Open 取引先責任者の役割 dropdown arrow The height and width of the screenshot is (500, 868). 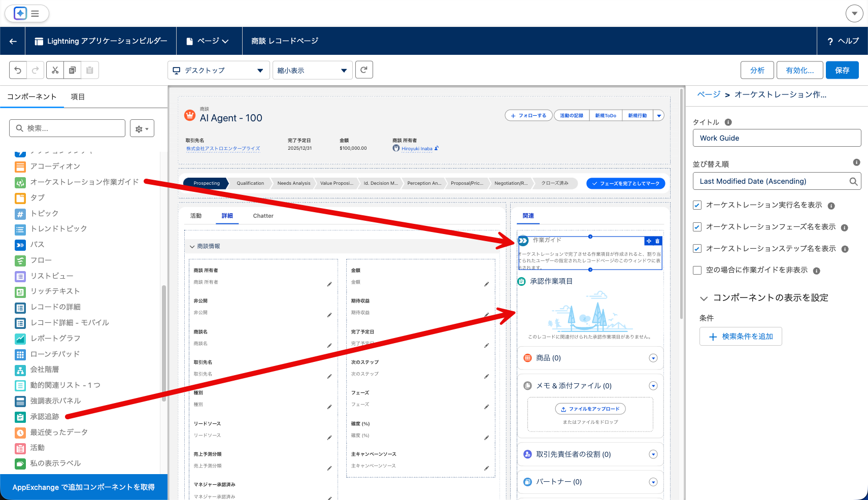pos(653,454)
